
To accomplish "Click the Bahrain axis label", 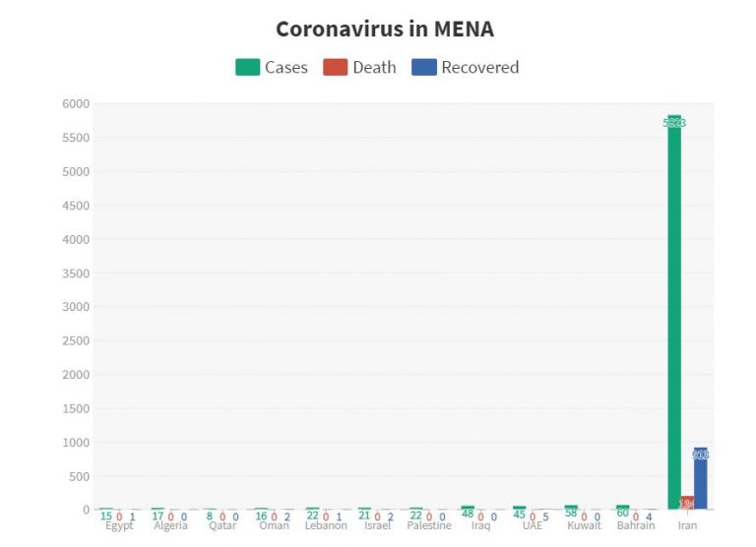I will 636,525.
